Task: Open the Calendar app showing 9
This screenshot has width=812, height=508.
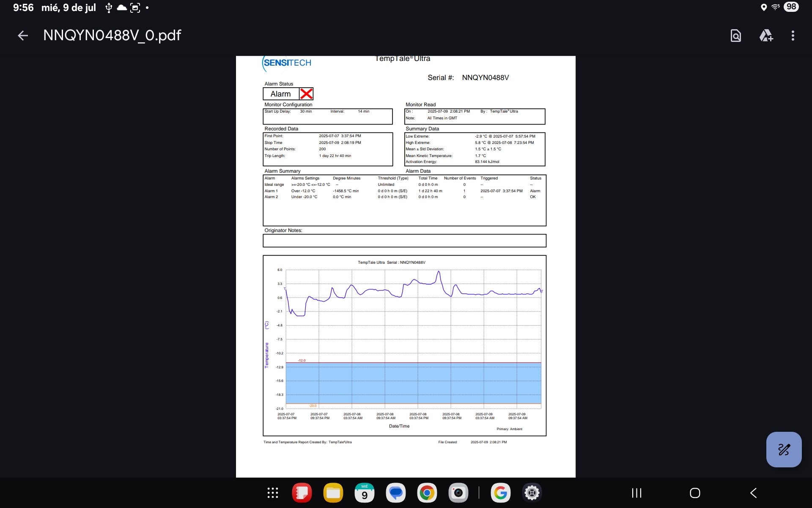Action: pyautogui.click(x=365, y=493)
